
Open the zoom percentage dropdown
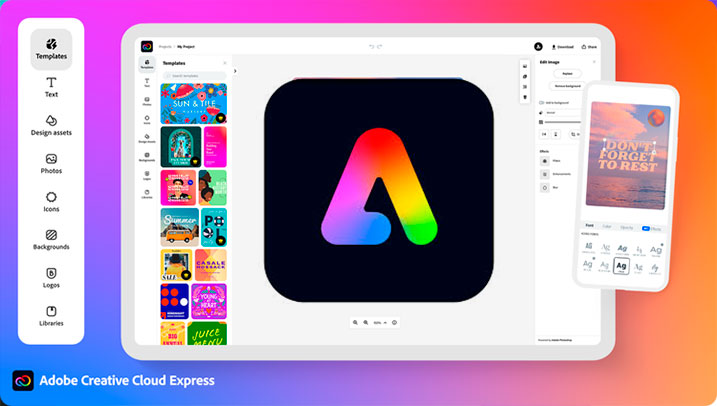coord(380,322)
